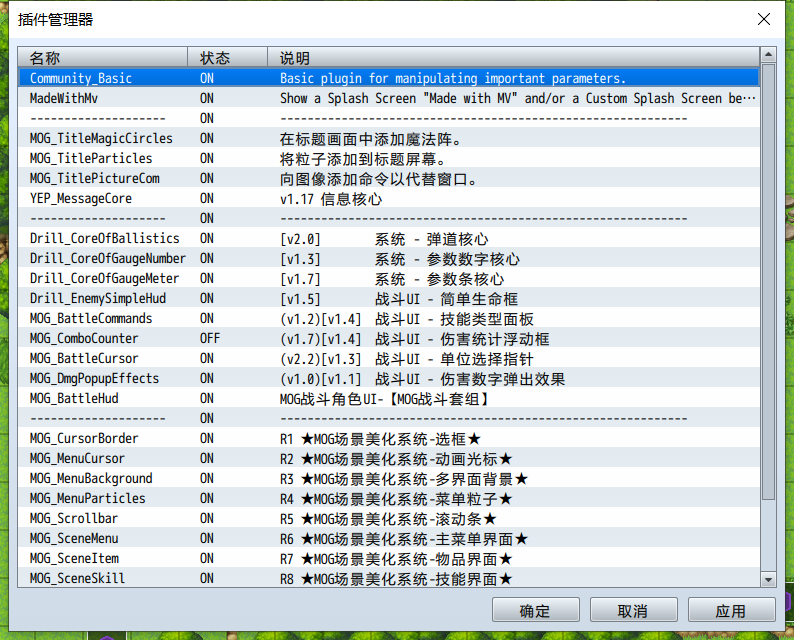Image resolution: width=794 pixels, height=640 pixels.
Task: Click description R3 多界面背景
Action: (x=404, y=479)
